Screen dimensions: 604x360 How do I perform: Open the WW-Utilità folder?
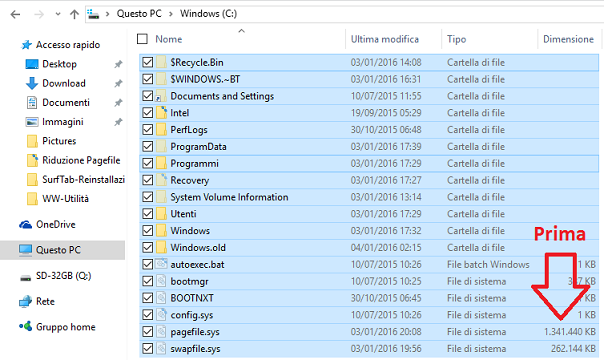point(65,199)
